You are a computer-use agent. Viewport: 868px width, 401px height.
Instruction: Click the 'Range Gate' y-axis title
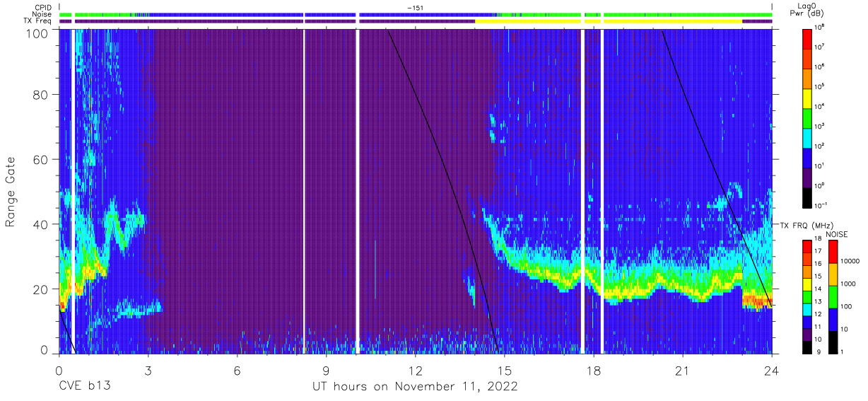[x=11, y=191]
